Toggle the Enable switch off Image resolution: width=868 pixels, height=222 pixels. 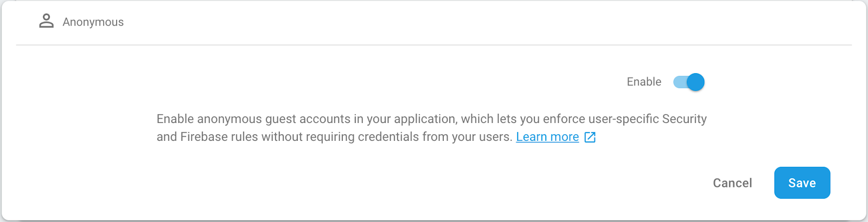pos(689,82)
